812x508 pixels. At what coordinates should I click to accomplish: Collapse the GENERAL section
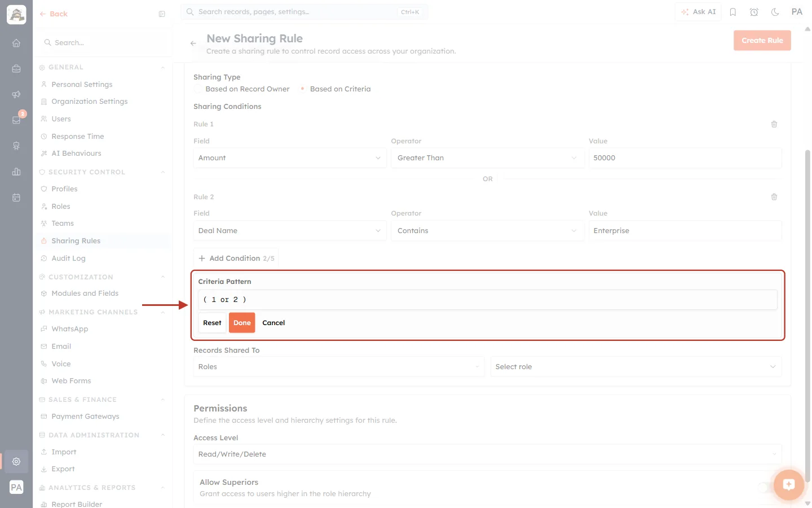(x=163, y=67)
